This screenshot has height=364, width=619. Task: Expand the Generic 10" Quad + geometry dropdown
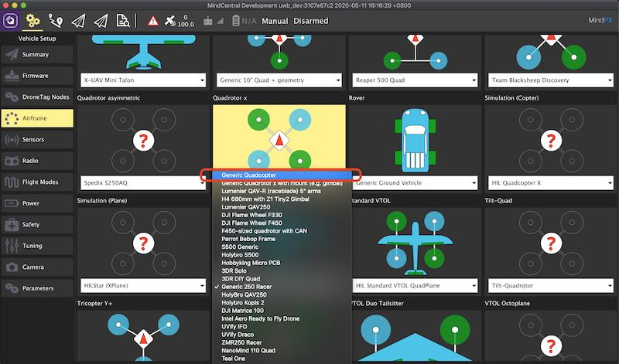pyautogui.click(x=279, y=80)
